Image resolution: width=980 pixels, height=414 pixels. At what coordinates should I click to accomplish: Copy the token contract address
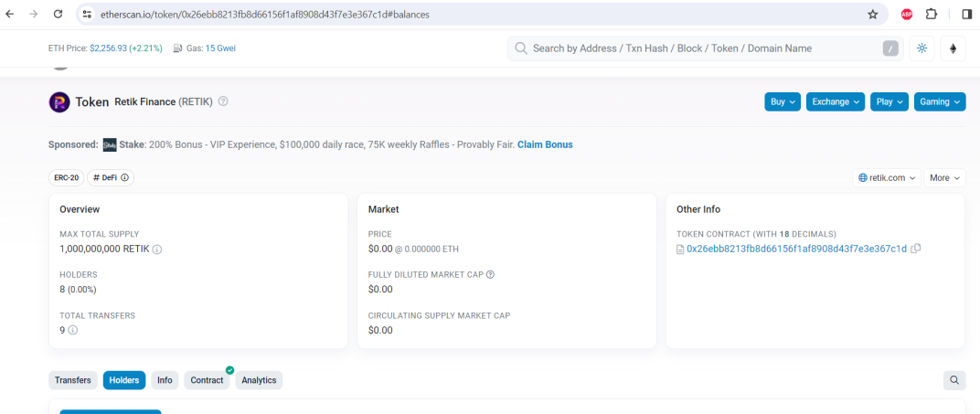(x=916, y=249)
